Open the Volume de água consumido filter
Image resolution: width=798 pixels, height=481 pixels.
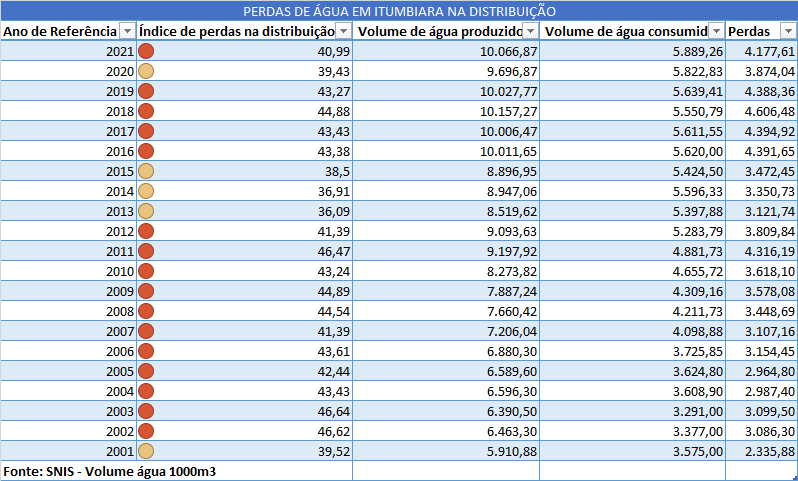[x=717, y=31]
